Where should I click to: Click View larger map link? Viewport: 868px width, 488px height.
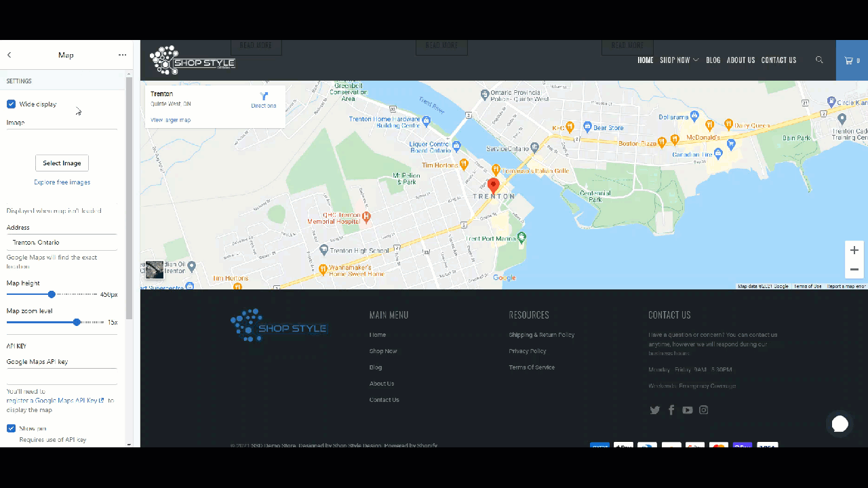coord(170,120)
